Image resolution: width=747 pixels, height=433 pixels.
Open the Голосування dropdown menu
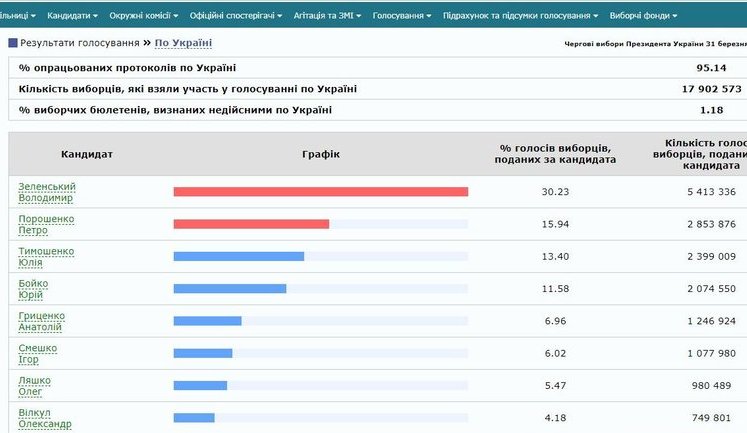pyautogui.click(x=402, y=16)
